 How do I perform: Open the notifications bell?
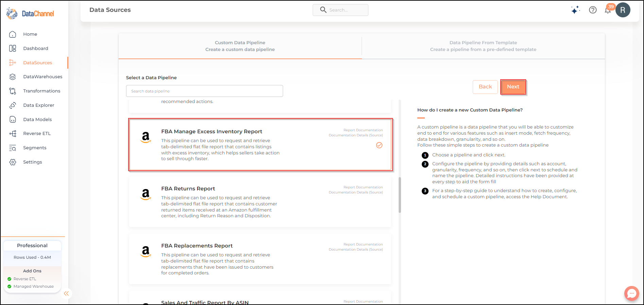608,10
